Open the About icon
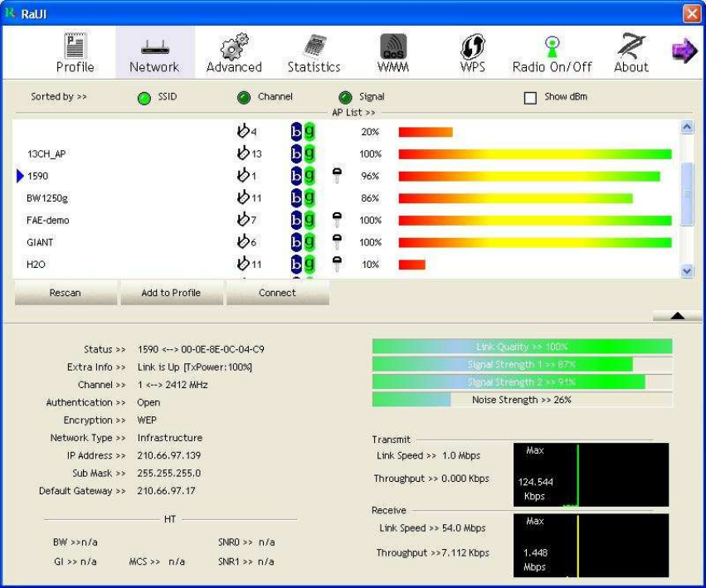Image resolution: width=706 pixels, height=588 pixels. click(x=631, y=46)
